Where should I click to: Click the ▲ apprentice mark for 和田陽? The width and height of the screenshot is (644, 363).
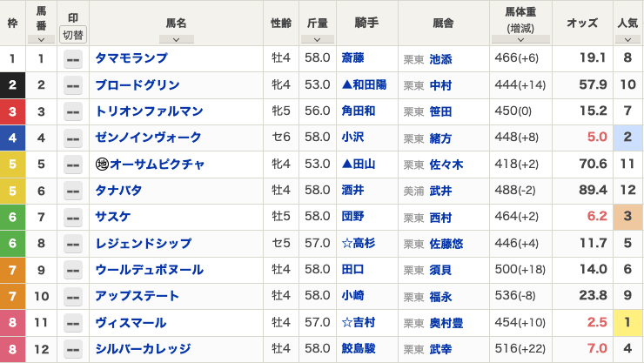[347, 84]
